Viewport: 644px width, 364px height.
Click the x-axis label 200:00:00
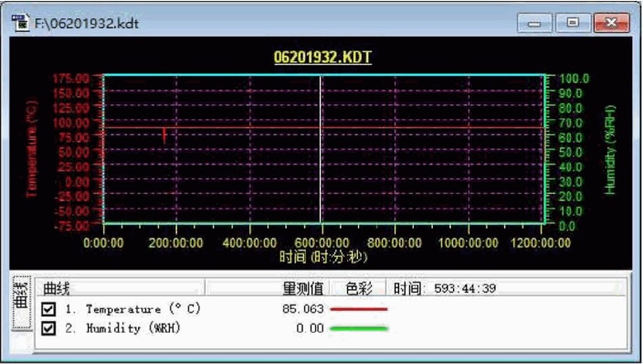pos(175,242)
